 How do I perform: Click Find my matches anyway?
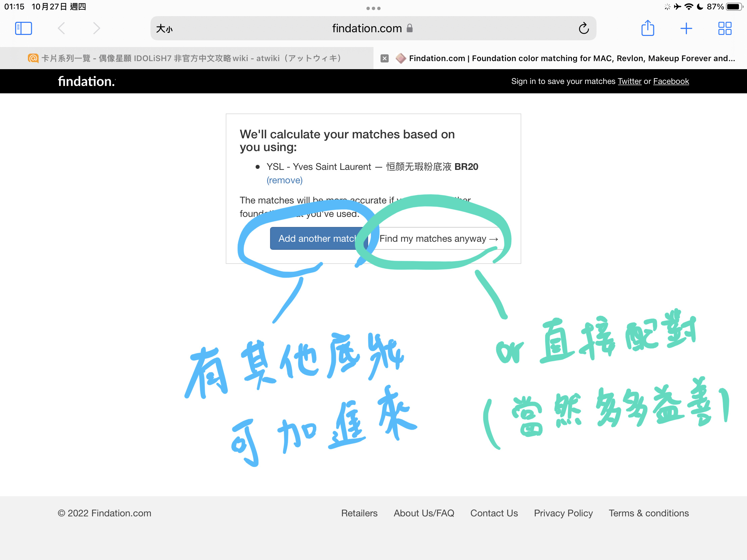[438, 238]
